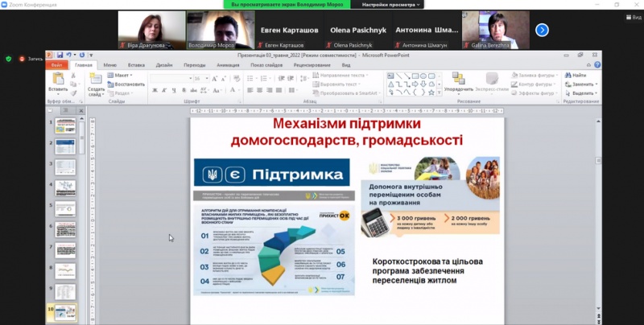Click the Найти binoculars button
This screenshot has height=325, width=644.
576,75
